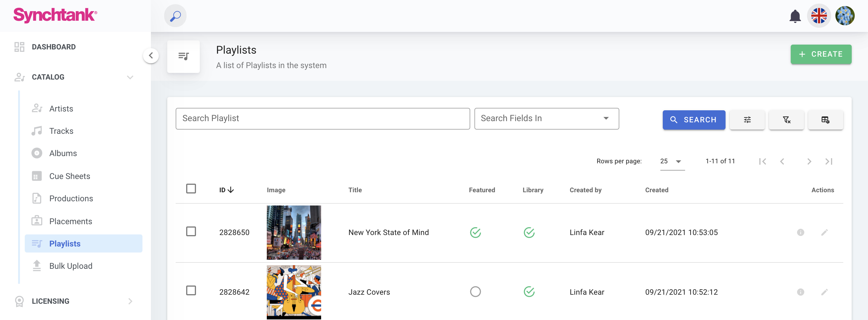868x320 pixels.
Task: Tick the select-all checkbox in table header
Action: [x=191, y=189]
